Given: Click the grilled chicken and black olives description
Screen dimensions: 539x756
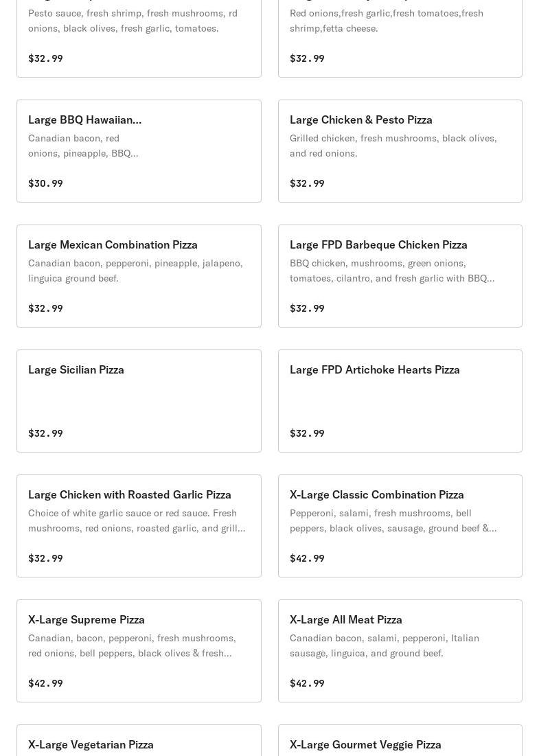Looking at the screenshot, I should pyautogui.click(x=393, y=146).
